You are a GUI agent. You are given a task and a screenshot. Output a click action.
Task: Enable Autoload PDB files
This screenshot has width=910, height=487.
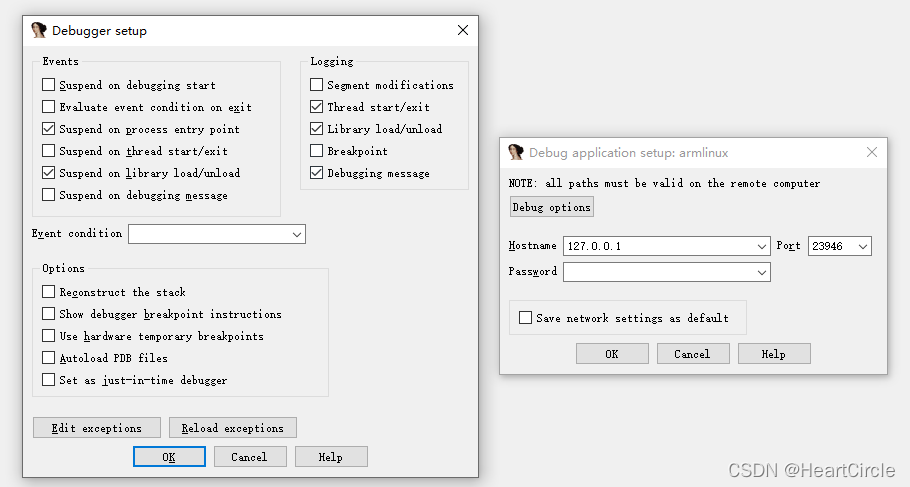pos(49,358)
